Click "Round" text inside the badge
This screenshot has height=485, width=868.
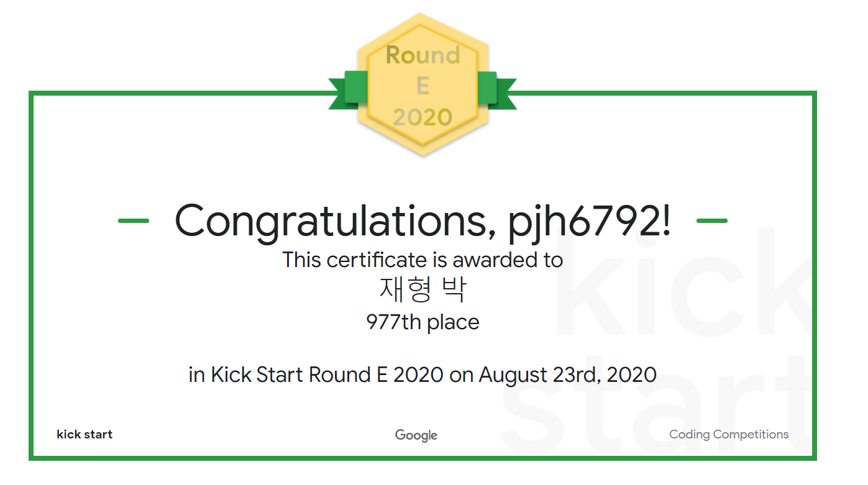[423, 55]
